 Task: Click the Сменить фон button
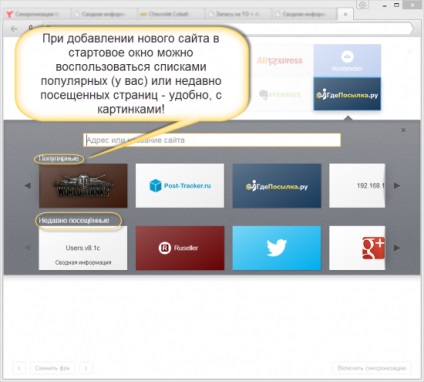[x=53, y=368]
